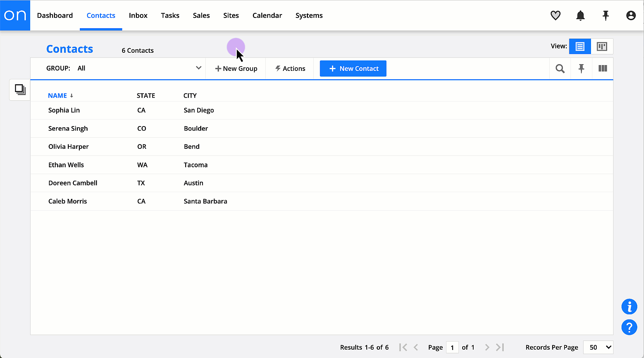Click the pin icon in top navigation
Image resolution: width=644 pixels, height=358 pixels.
(x=605, y=15)
